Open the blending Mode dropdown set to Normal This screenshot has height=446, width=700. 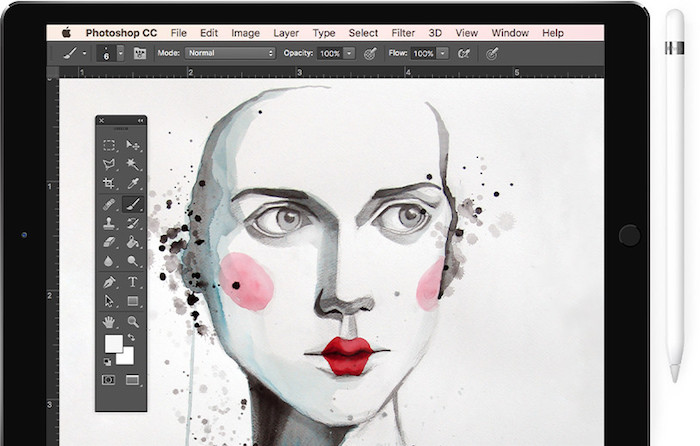coord(230,53)
